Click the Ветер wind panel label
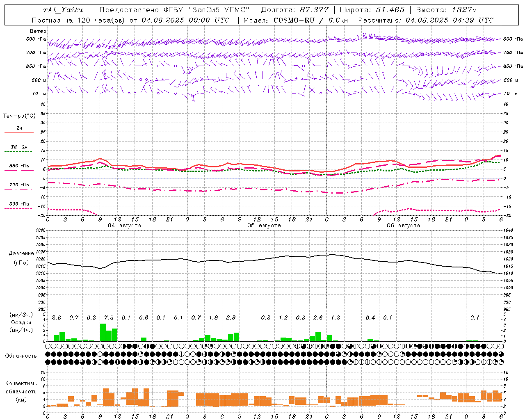The width and height of the screenshot is (525, 420). [38, 31]
